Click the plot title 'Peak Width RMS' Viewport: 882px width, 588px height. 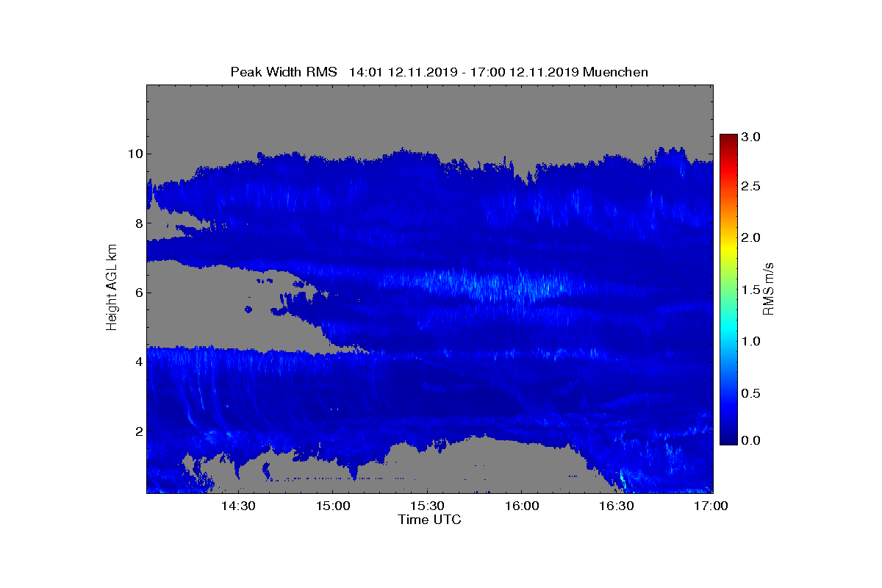[x=284, y=72]
